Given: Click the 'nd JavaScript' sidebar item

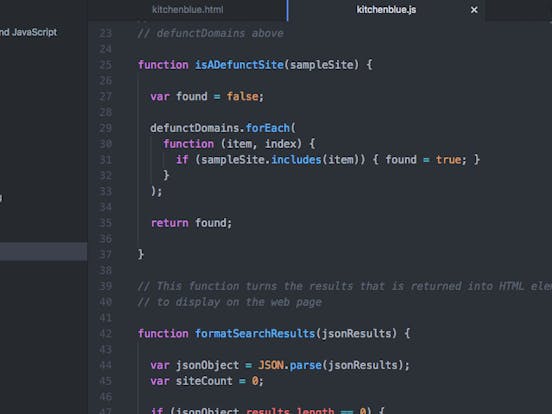Looking at the screenshot, I should click(28, 32).
